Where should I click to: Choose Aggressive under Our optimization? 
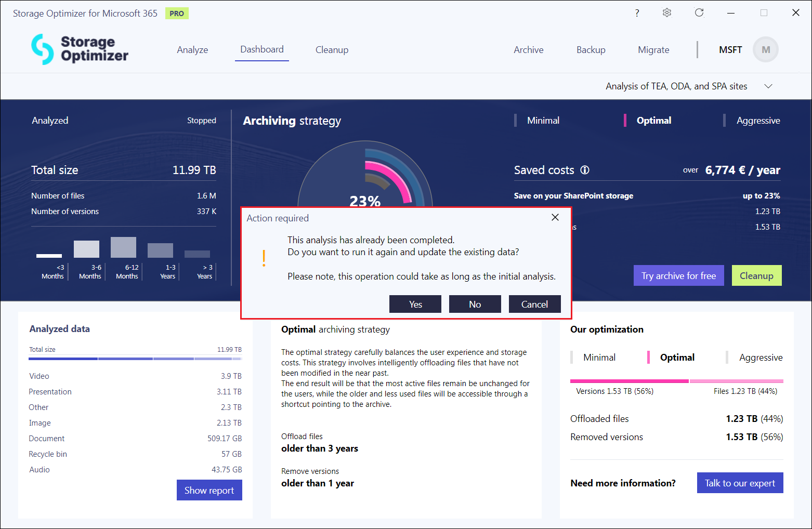click(x=761, y=358)
